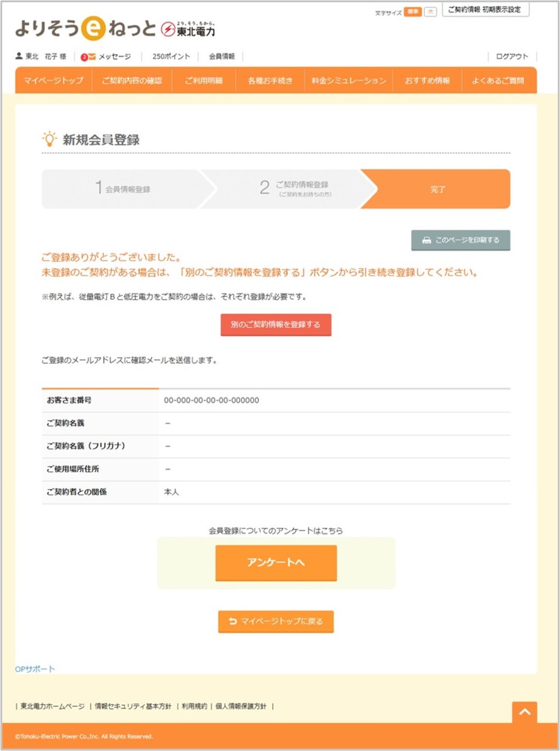Click the printer icon on このページを印刷する
Image resolution: width=560 pixels, height=751 pixels.
(x=426, y=240)
